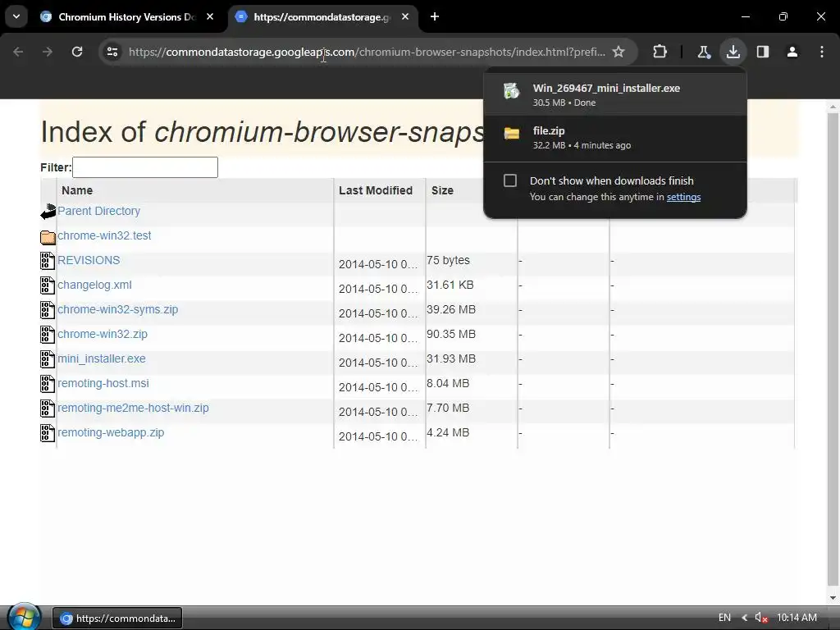Click the mini installer file icon in downloads

pyautogui.click(x=512, y=91)
